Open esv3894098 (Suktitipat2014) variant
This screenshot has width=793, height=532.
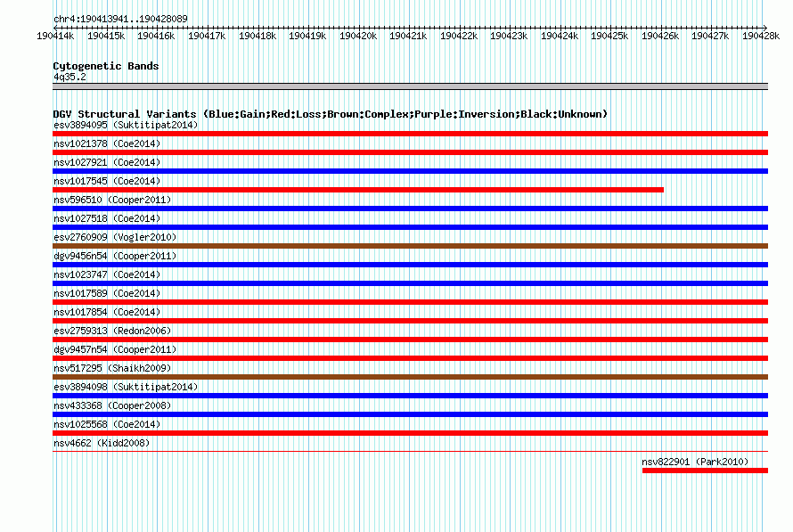point(126,387)
